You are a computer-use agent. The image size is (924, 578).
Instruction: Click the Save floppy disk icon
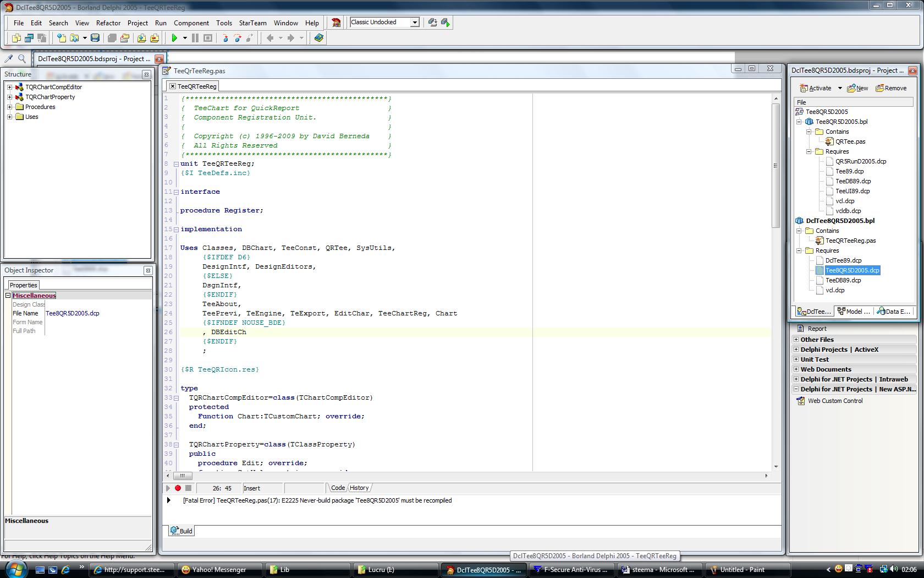tap(95, 38)
